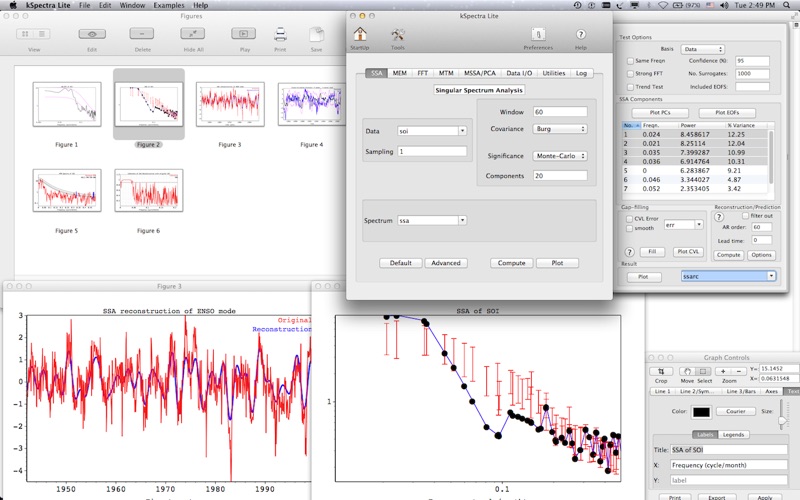The width and height of the screenshot is (800, 500).
Task: Open the Covariance dropdown set to Burg
Action: click(x=560, y=129)
